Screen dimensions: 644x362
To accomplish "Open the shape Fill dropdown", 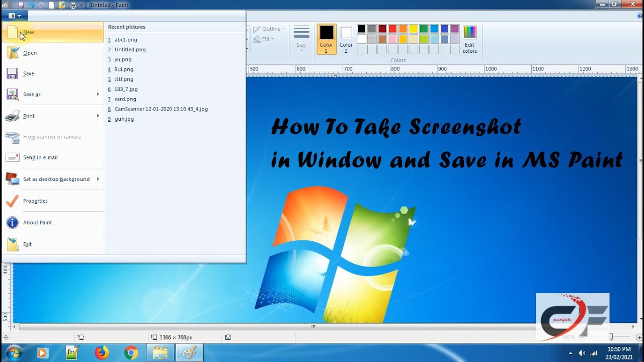I will (264, 39).
